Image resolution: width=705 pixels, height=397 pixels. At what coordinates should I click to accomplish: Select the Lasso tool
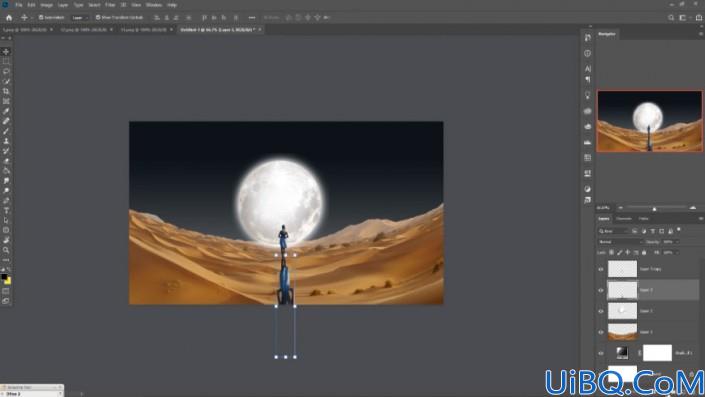click(6, 71)
